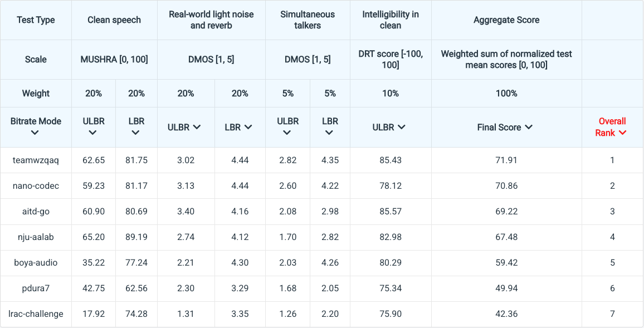Click the nano-codec team name
The width and height of the screenshot is (644, 328).
point(36,186)
